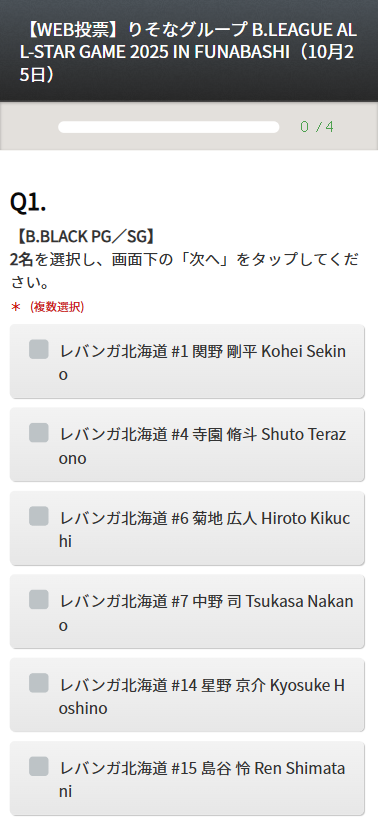Mark the #14 Kyosuke Hoshino checkbox
Viewport: 378px width, 819px height.
click(39, 683)
